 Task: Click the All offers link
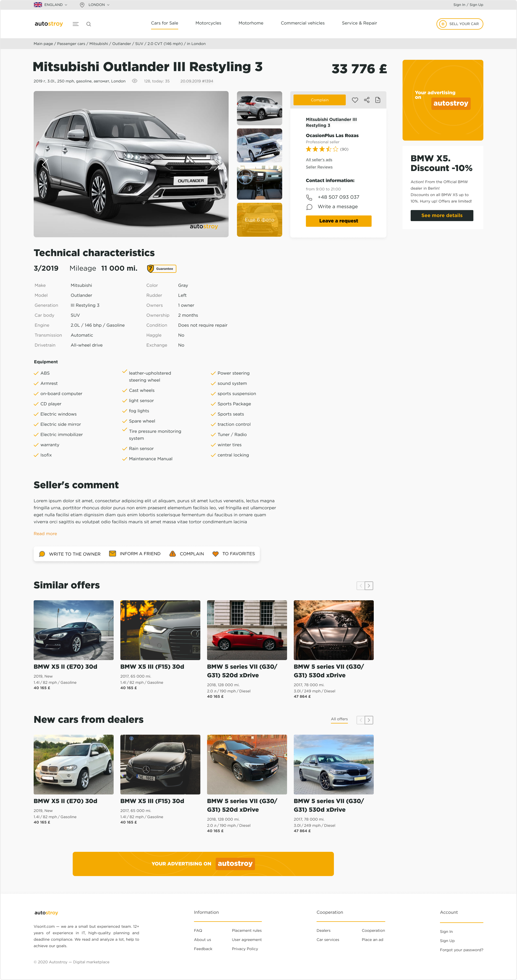tap(339, 719)
